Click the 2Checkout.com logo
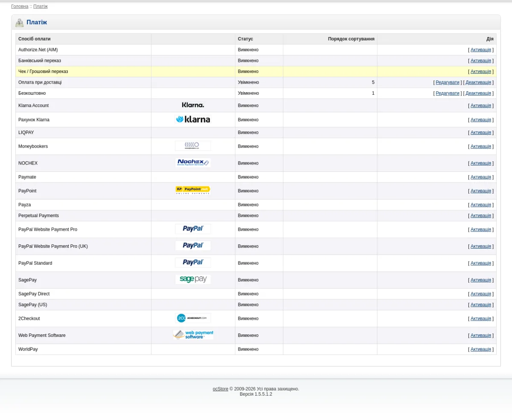Image resolution: width=512 pixels, height=420 pixels. (193, 318)
